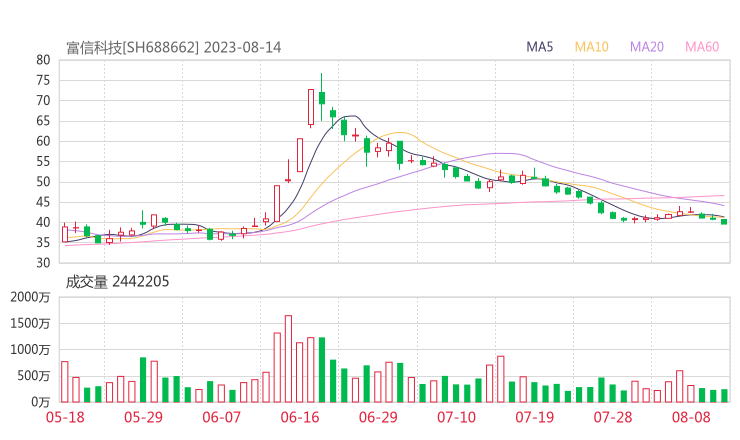Screen dimensions: 740x440
Task: Click the highest green candlestick near 75
Action: click(322, 97)
